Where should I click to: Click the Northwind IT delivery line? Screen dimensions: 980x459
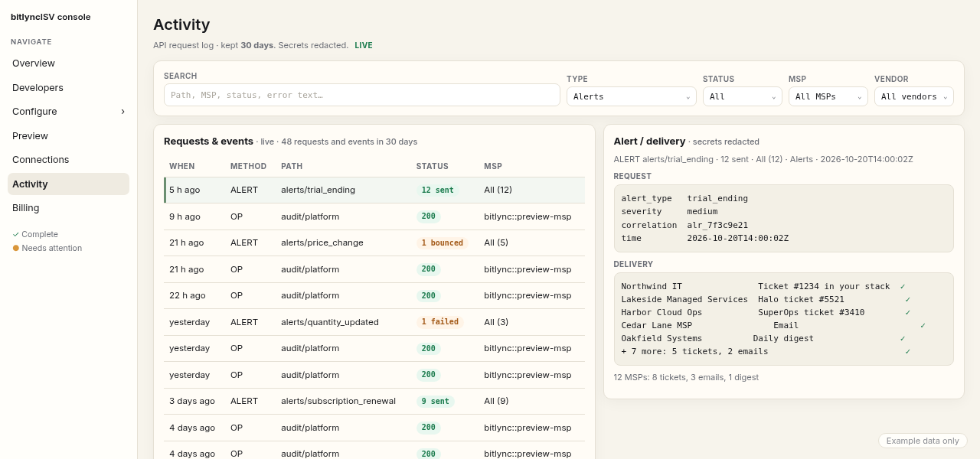click(x=763, y=286)
